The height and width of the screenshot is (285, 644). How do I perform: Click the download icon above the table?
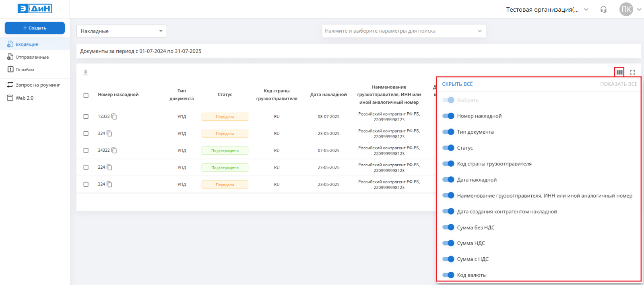click(x=85, y=72)
